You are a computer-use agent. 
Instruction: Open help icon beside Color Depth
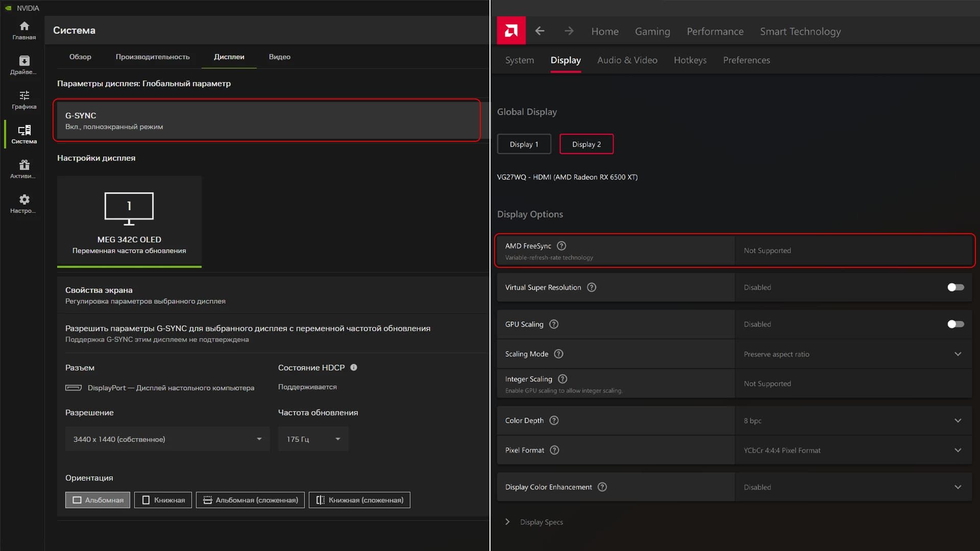coord(554,420)
